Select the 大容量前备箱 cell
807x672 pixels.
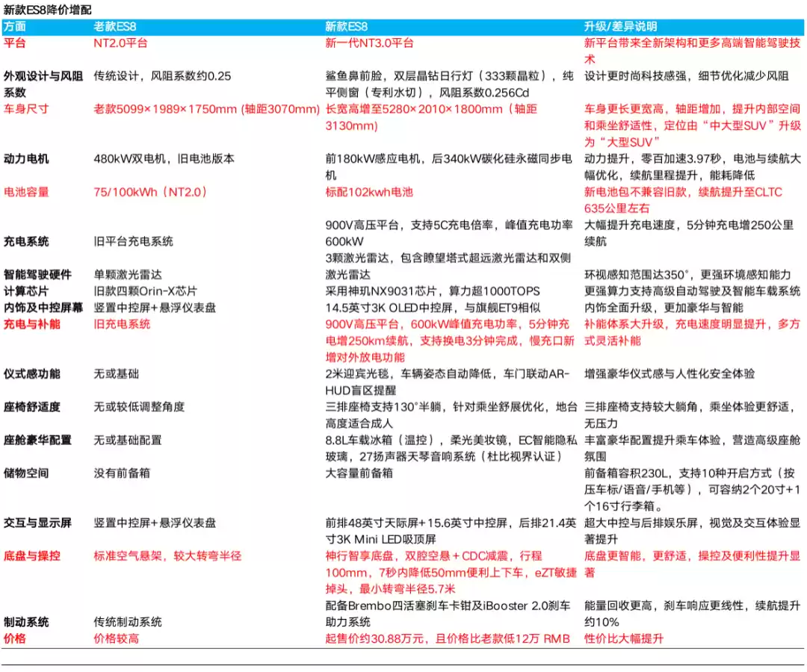[x=359, y=473]
